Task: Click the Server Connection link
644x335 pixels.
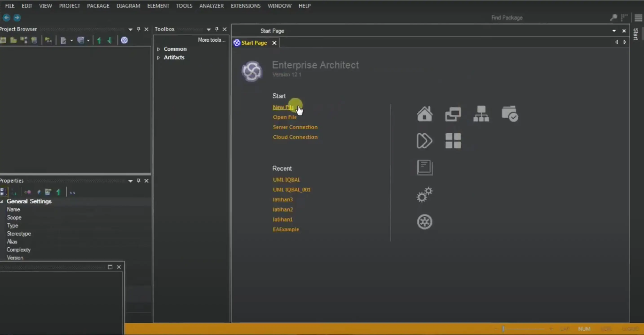Action: [x=295, y=127]
